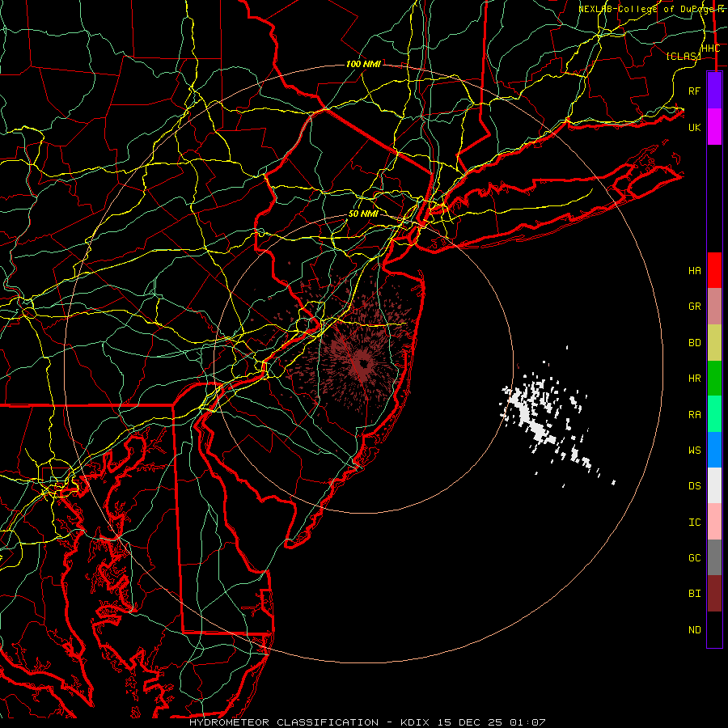Click the GC legend label
This screenshot has height=728, width=728.
[694, 558]
